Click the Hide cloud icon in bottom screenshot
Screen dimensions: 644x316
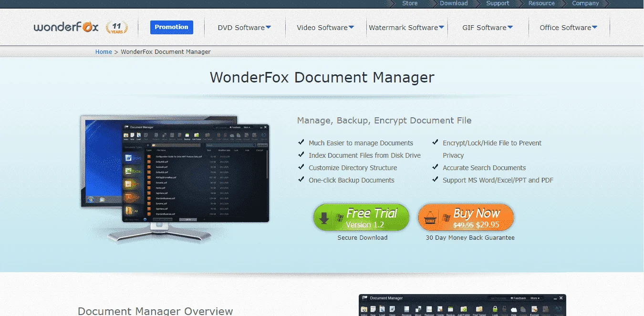(514, 309)
